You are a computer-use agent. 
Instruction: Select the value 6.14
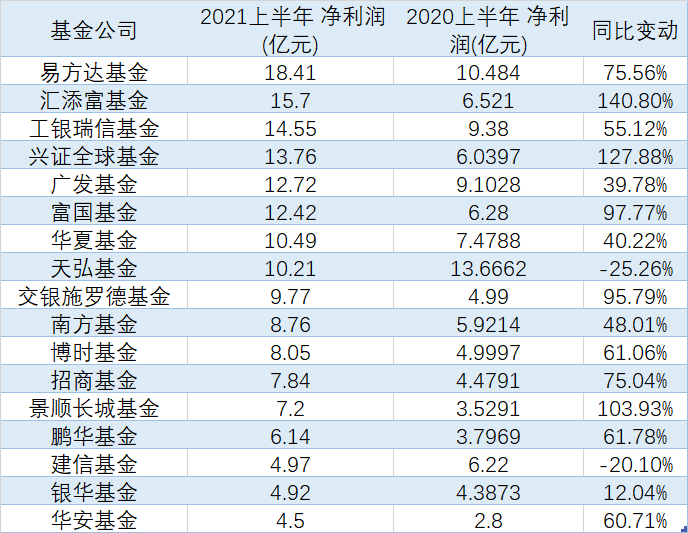point(290,436)
